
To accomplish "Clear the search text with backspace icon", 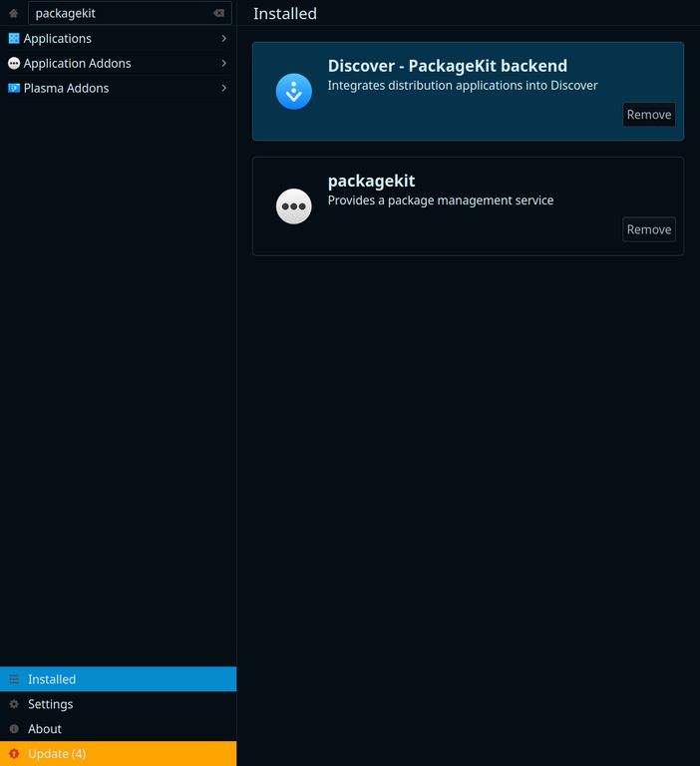I will click(x=218, y=13).
